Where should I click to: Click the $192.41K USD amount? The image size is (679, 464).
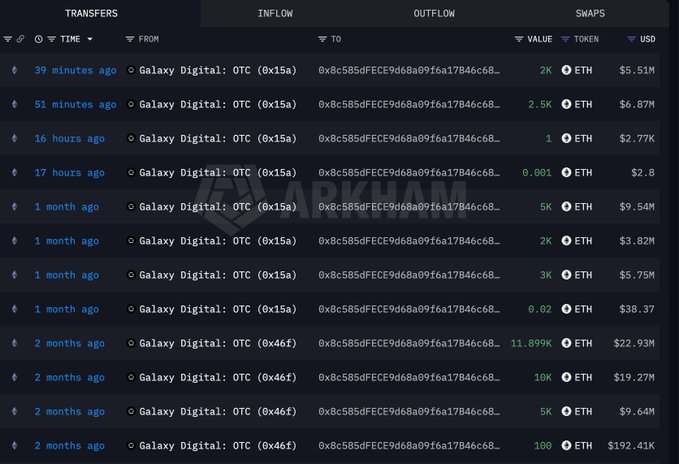point(631,445)
